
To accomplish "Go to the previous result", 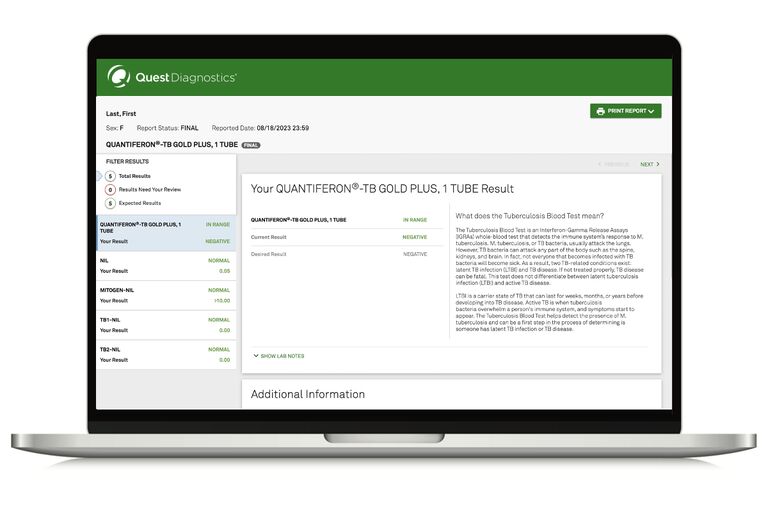I will (x=614, y=164).
